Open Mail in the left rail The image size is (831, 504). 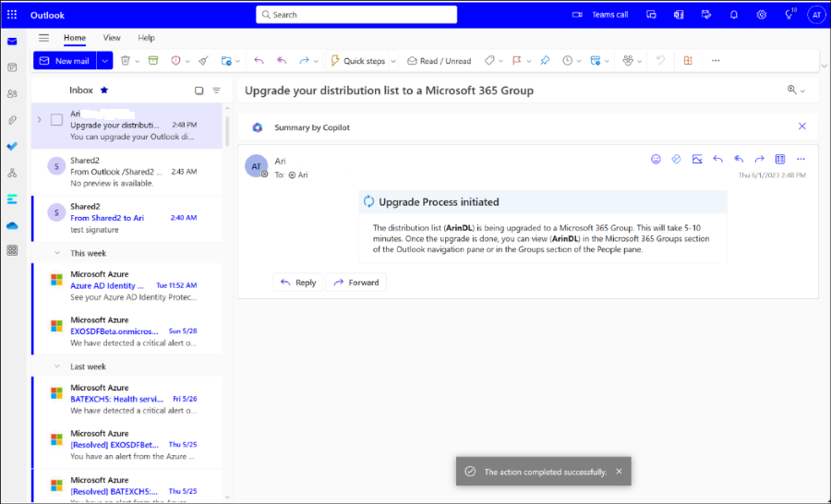click(x=12, y=42)
